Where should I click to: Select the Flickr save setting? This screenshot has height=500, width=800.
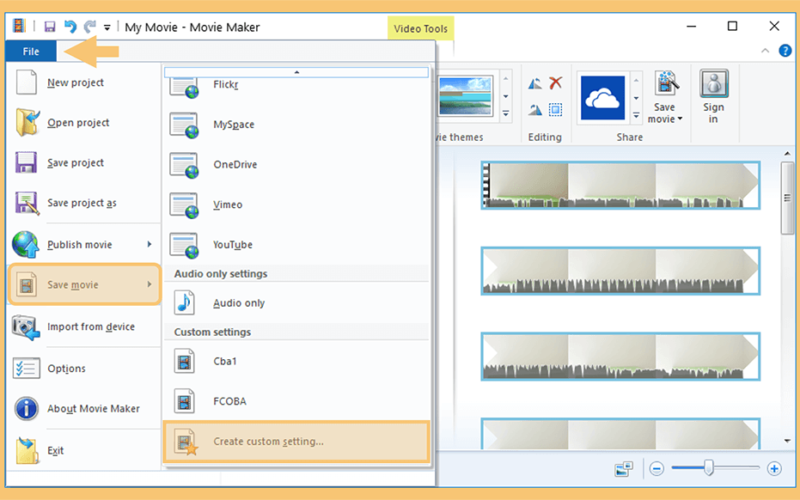point(296,85)
